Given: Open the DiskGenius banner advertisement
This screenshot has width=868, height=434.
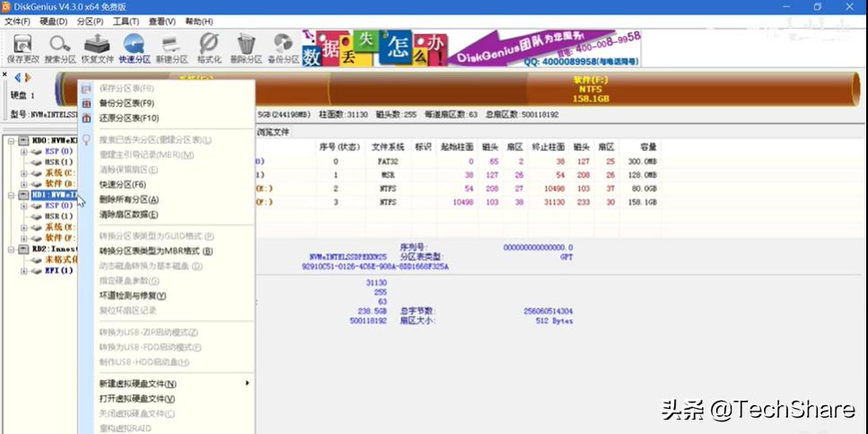Looking at the screenshot, I should click(471, 49).
